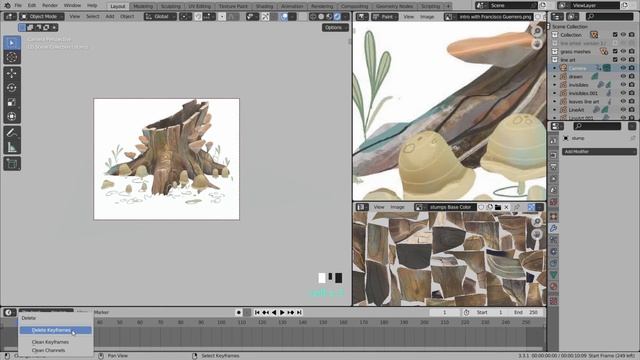Click zoom gizmo in stumps Base Color editor
The image size is (640, 360).
(x=537, y=221)
